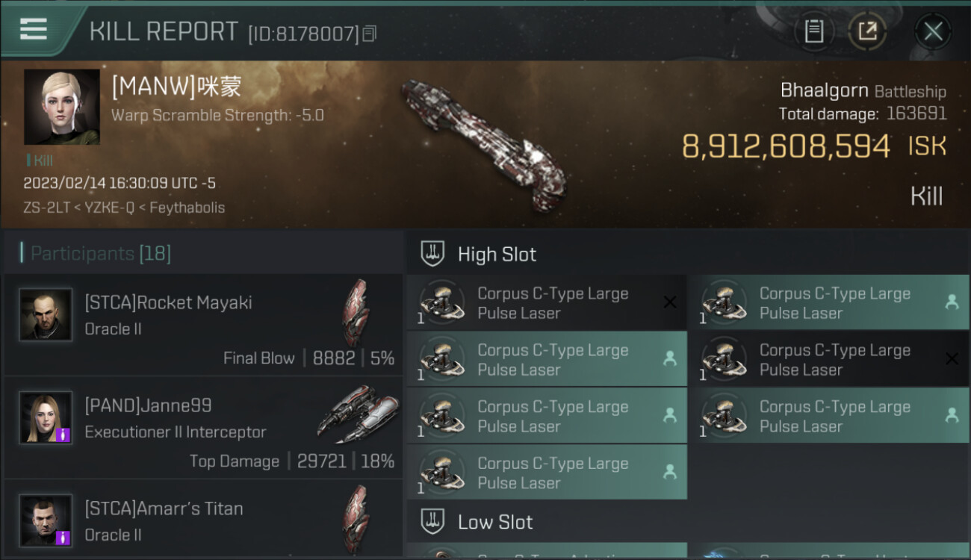Click the Low Slot section icon
Viewport: 971px width, 560px height.
click(x=432, y=521)
